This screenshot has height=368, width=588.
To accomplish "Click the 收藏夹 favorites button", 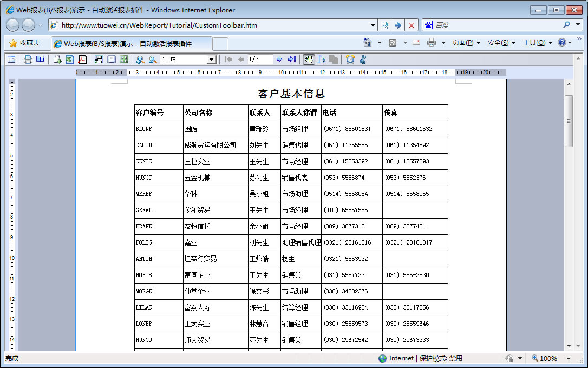I will [24, 43].
